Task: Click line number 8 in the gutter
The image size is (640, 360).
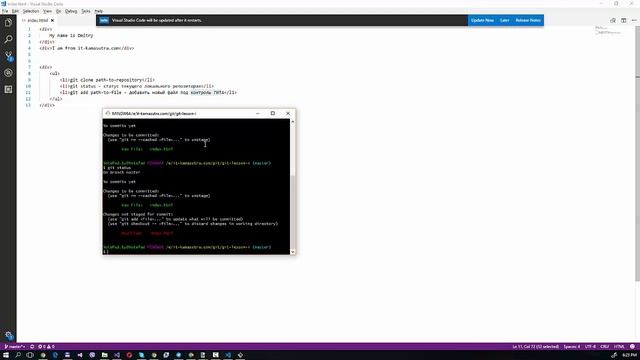Action: click(x=29, y=73)
